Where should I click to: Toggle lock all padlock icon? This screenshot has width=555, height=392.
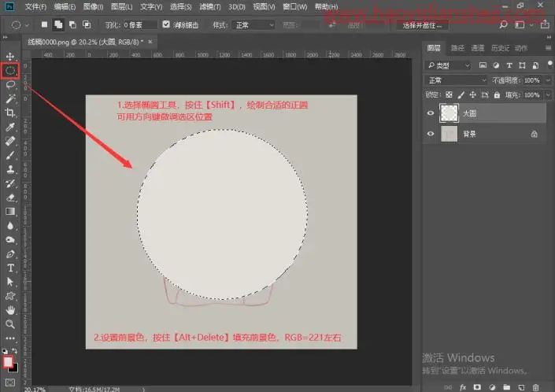click(497, 94)
